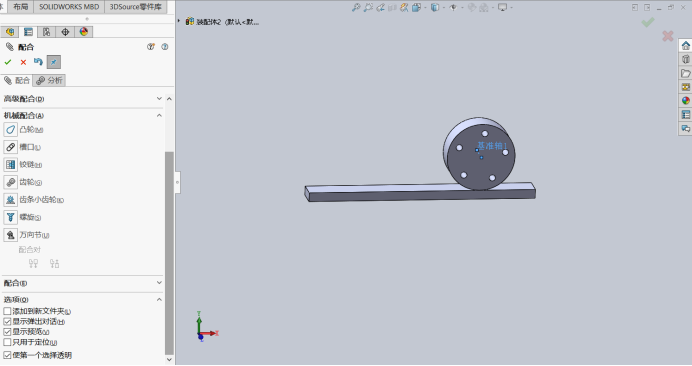Click 基准轴1 label on the wheel
The height and width of the screenshot is (366, 692).
coord(493,145)
